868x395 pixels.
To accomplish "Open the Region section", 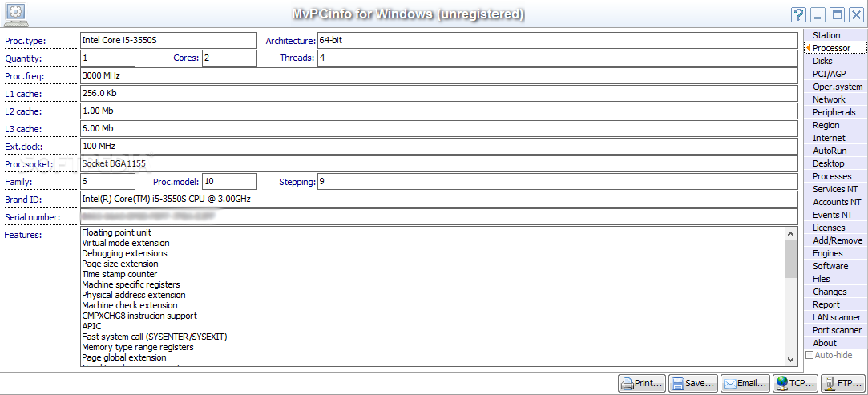I will (835, 125).
